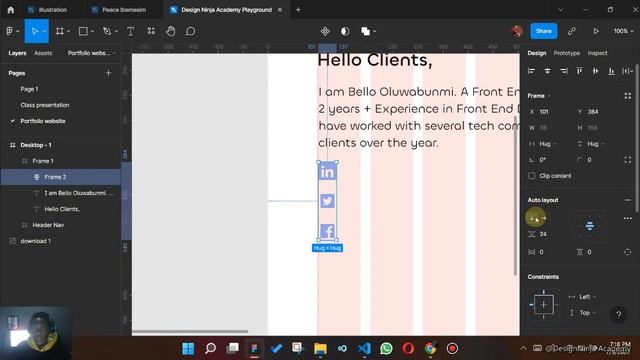640x360 pixels.
Task: Click the user avatar in toolbar
Action: pyautogui.click(x=517, y=31)
